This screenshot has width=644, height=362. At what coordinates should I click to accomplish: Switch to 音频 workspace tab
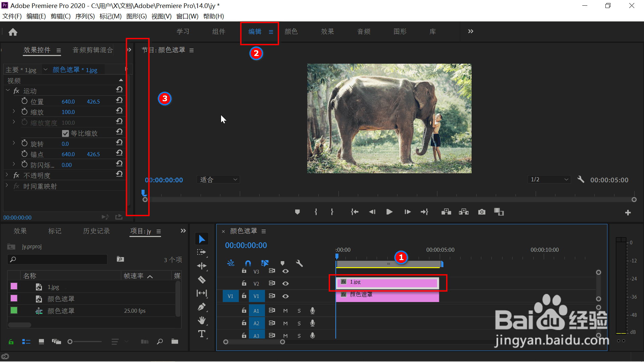pos(364,32)
